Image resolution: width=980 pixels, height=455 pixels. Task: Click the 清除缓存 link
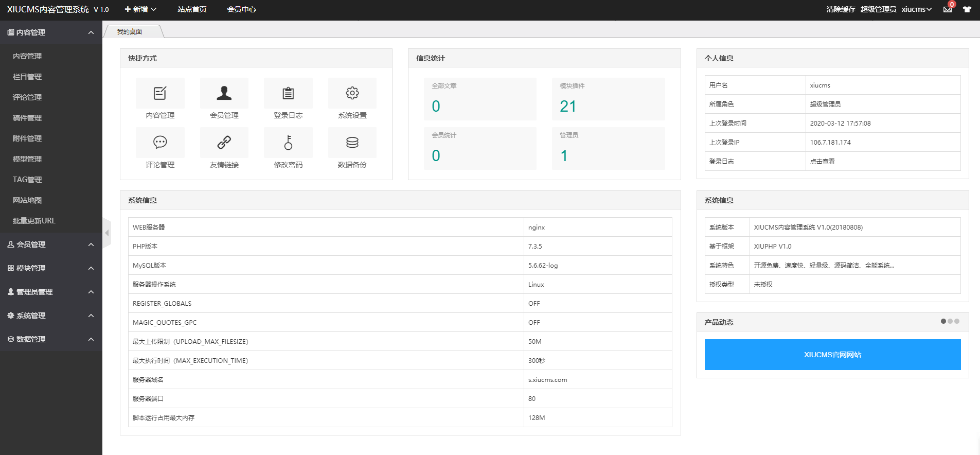841,9
